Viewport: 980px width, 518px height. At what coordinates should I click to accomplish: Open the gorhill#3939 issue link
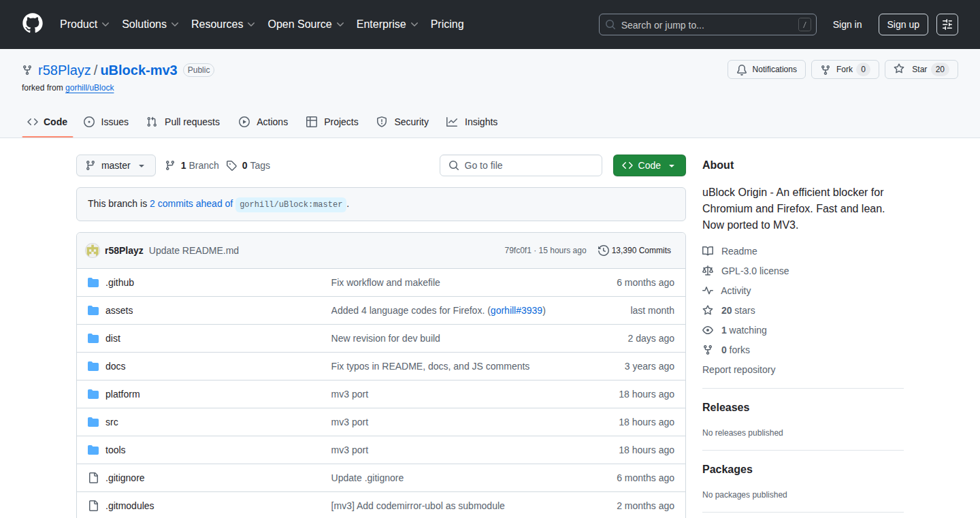[x=517, y=310]
